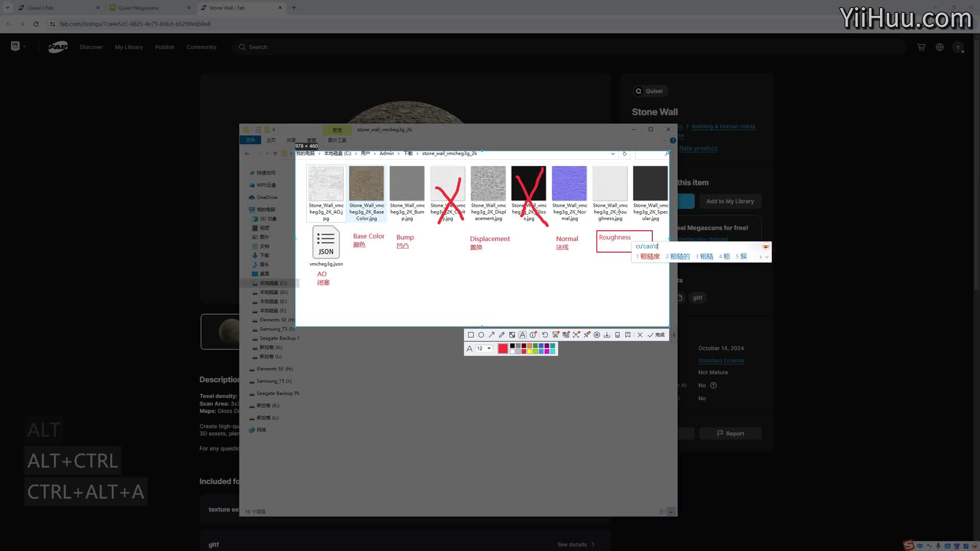Expand more IME candidate words
The height and width of the screenshot is (551, 980).
pos(767,257)
